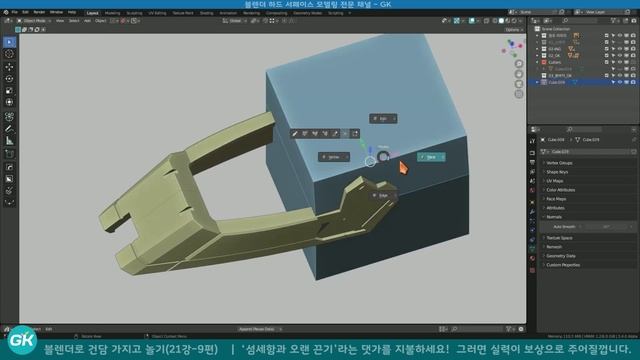Click the highlighted Face pie-menu button
This screenshot has height=360, width=640.
pyautogui.click(x=431, y=157)
